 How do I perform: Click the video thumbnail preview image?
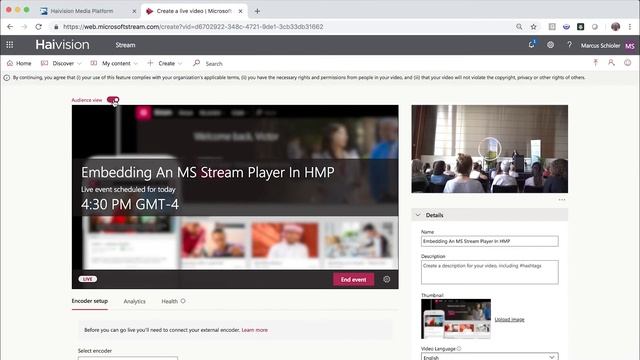(456, 319)
